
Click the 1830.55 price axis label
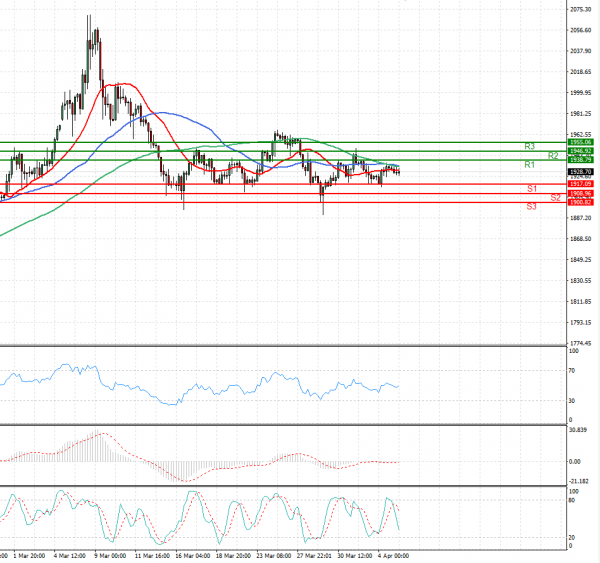click(580, 281)
